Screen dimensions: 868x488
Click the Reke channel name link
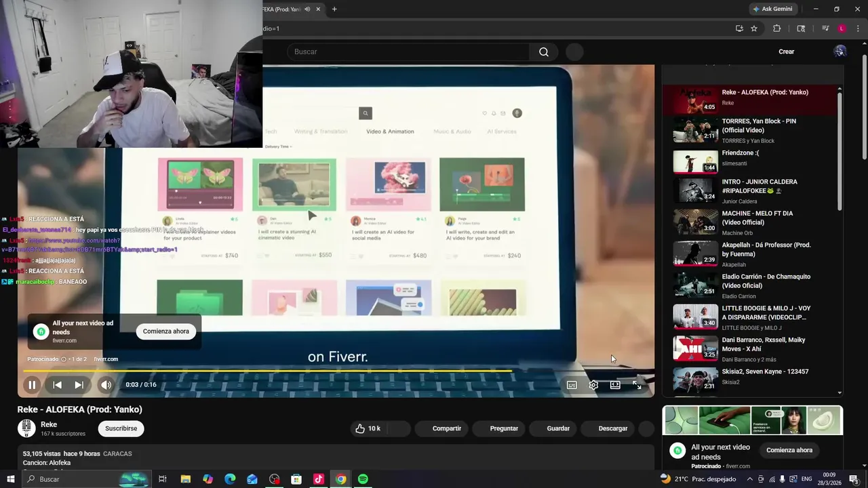49,424
